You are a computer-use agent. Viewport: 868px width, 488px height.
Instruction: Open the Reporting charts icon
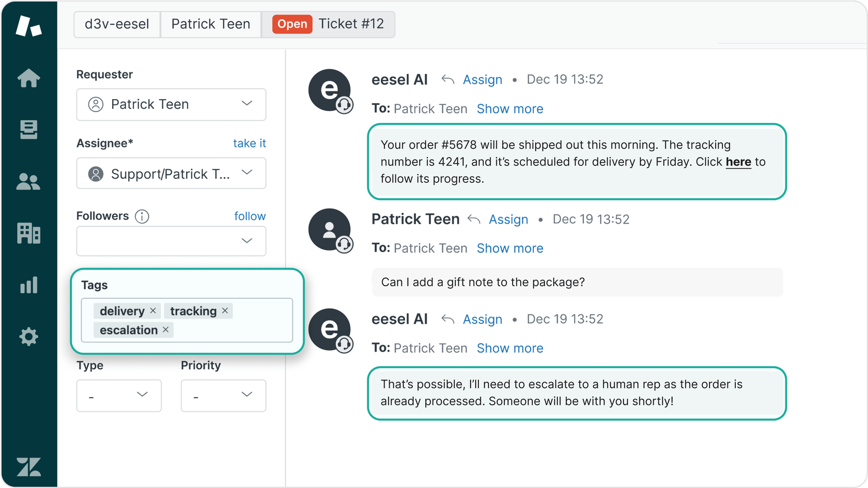28,285
